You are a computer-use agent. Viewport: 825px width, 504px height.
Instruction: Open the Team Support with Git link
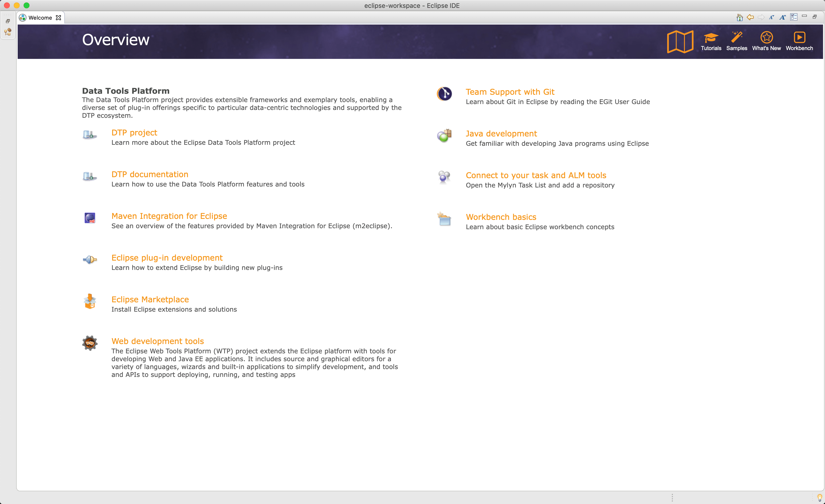coord(510,92)
